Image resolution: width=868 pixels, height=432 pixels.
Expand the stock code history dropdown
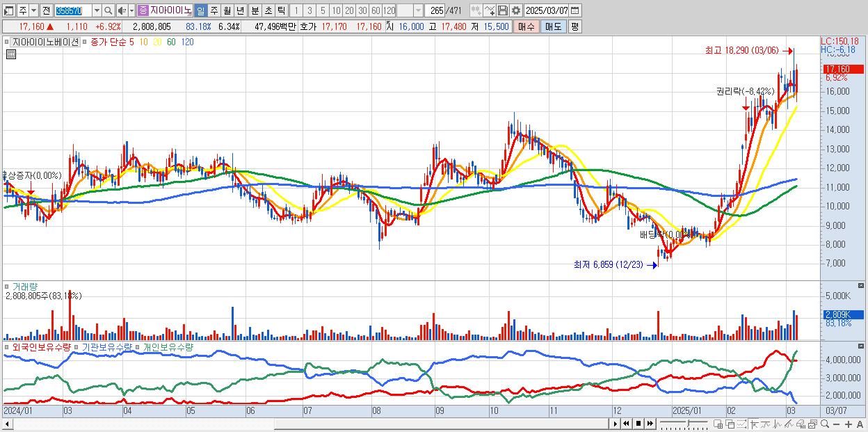pos(96,10)
